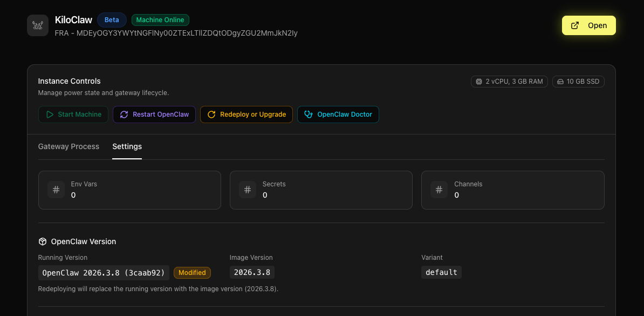Click the 2 vCPU, 3 GB RAM chip
The width and height of the screenshot is (644, 316).
(x=509, y=82)
